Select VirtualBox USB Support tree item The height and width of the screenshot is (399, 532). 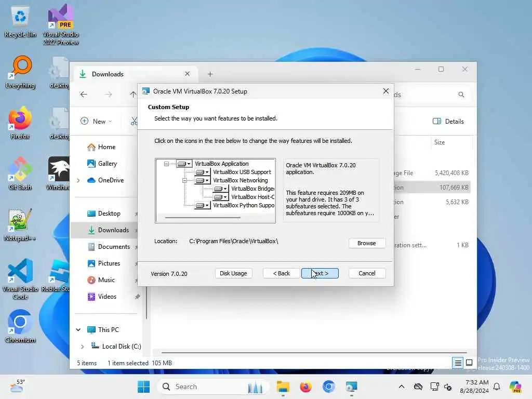[x=242, y=172]
